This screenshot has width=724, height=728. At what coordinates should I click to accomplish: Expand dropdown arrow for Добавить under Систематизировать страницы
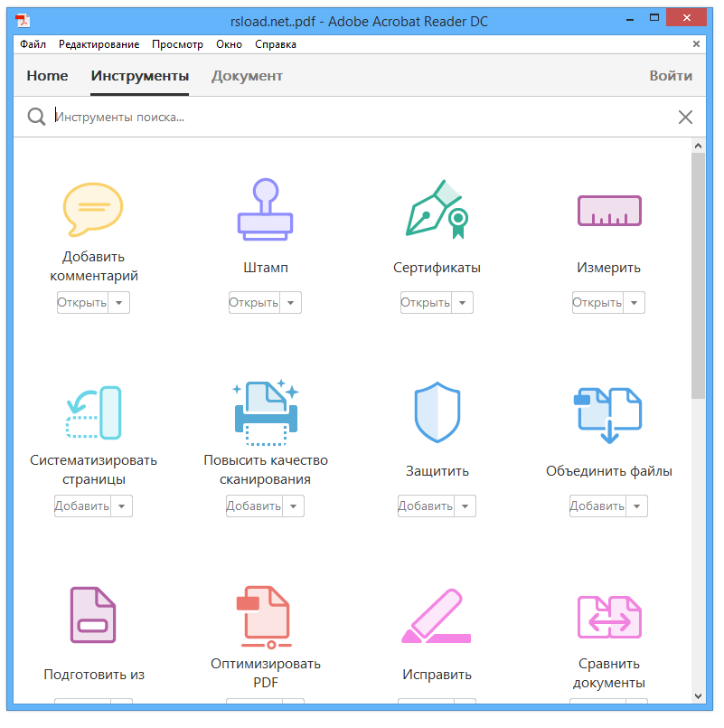(122, 506)
